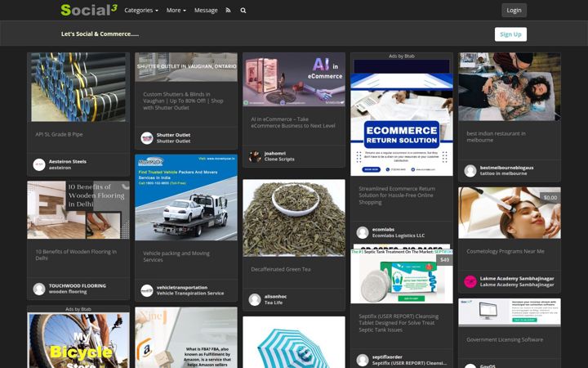Viewport: 588px width, 368px height.
Task: Open the Lakme Academy pink avatar icon
Action: [x=470, y=281]
